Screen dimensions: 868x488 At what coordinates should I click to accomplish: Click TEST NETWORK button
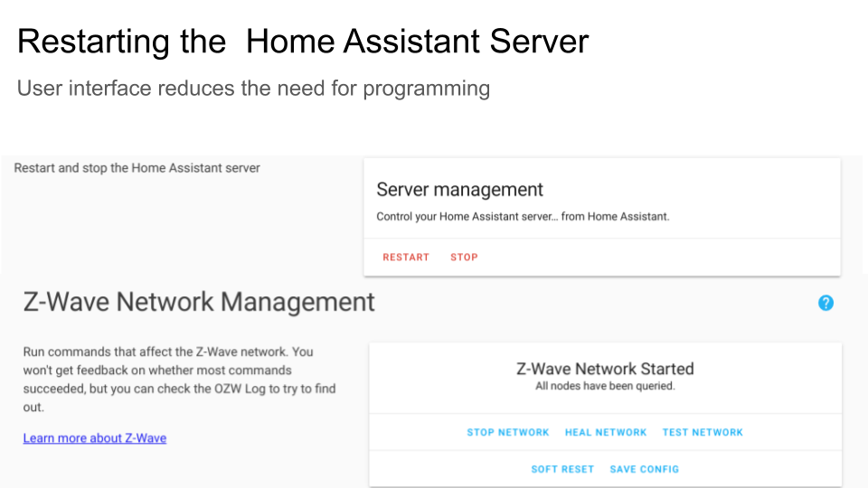coord(703,432)
